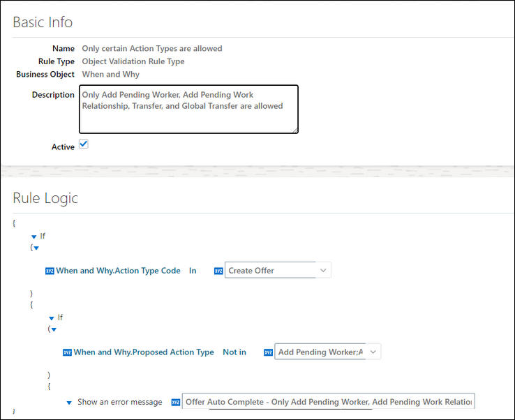Click the resize grip of the Description box
The height and width of the screenshot is (420, 515).
[x=295, y=130]
